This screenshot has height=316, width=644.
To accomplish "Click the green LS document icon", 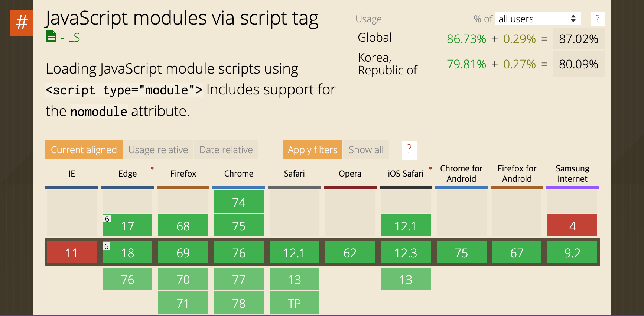I will tap(51, 37).
